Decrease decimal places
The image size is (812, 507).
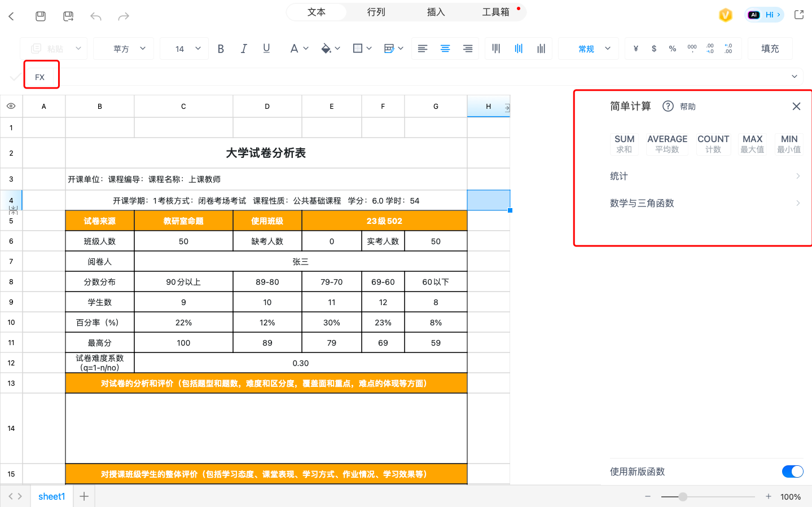(728, 49)
